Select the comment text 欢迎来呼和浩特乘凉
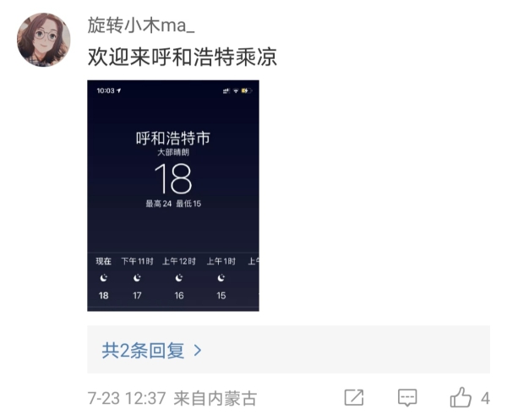The image size is (507, 420). coord(182,57)
